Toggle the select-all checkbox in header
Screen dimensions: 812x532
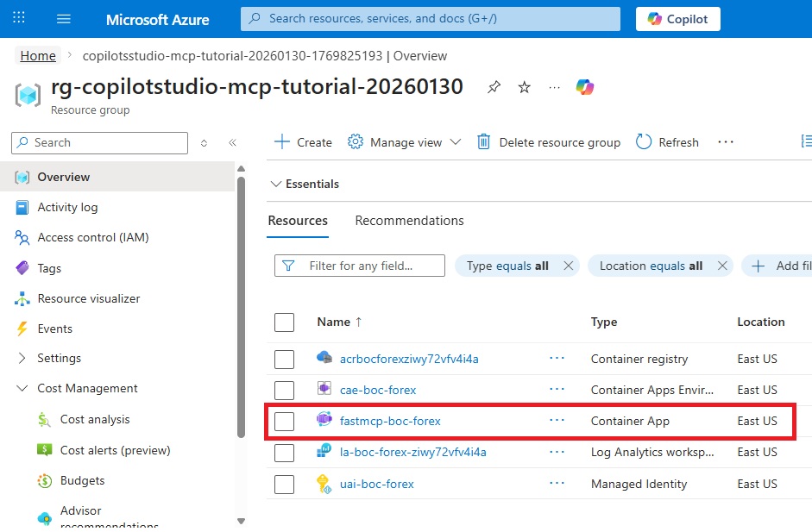[x=284, y=322]
